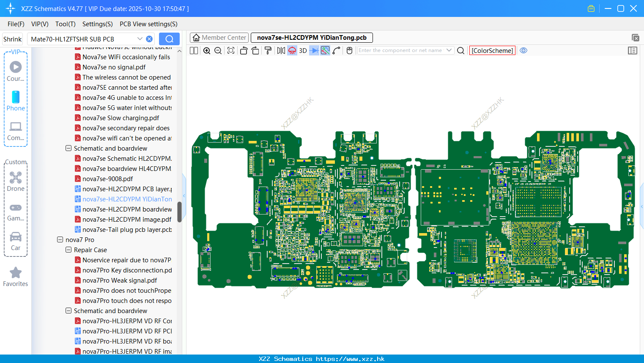Open the www.xzz.hk link in status bar
Screen dimensions: 644x363
(x=350, y=359)
